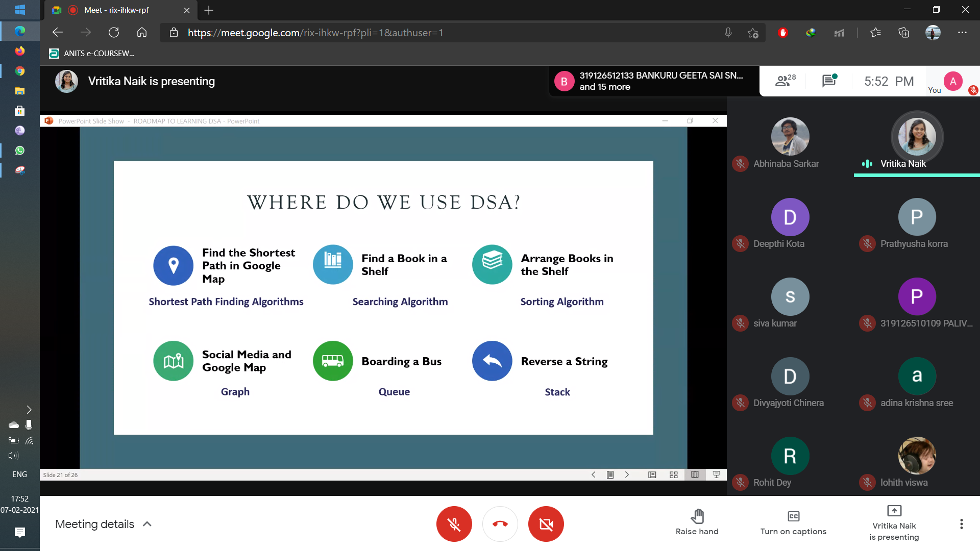This screenshot has height=551, width=980.
Task: Click the participants count icon showing 28
Action: click(x=786, y=81)
